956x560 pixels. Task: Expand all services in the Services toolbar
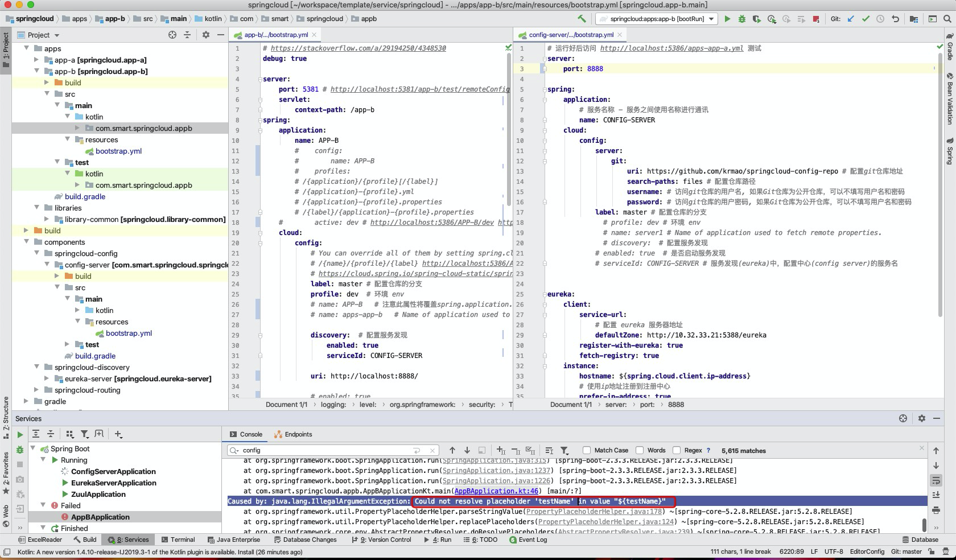[36, 434]
